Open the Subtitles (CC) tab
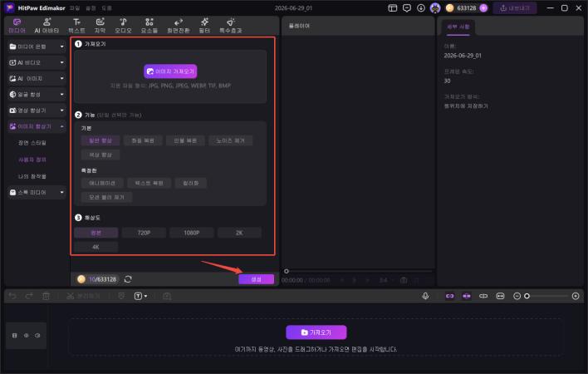 tap(100, 26)
